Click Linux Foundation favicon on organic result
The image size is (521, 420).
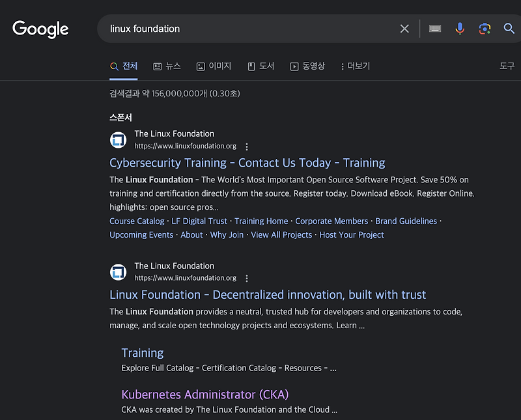tap(119, 272)
